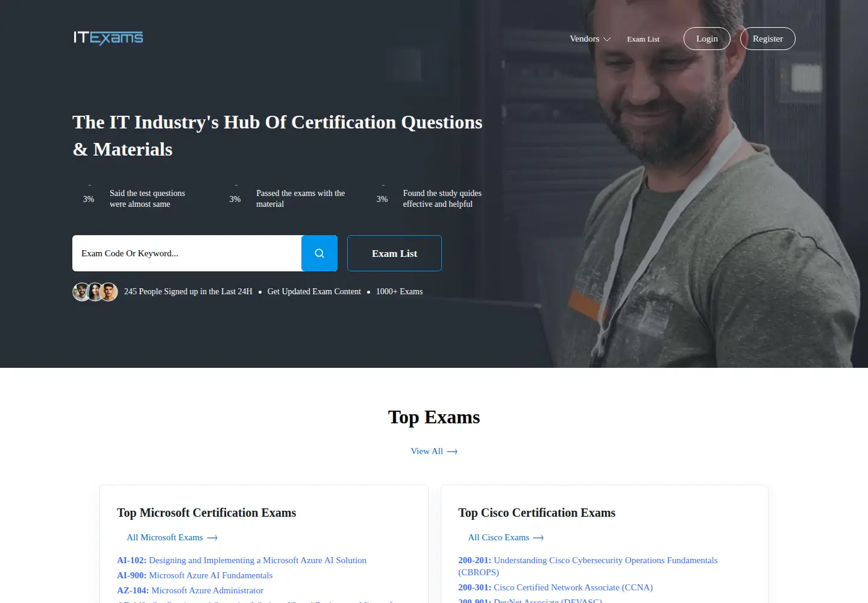Click 'Passed the exams with the material'
The image size is (868, 603).
tap(300, 198)
